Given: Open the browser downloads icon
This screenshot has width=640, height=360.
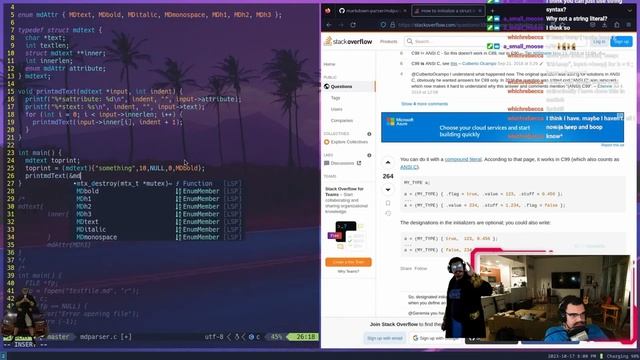Looking at the screenshot, I should 604,25.
